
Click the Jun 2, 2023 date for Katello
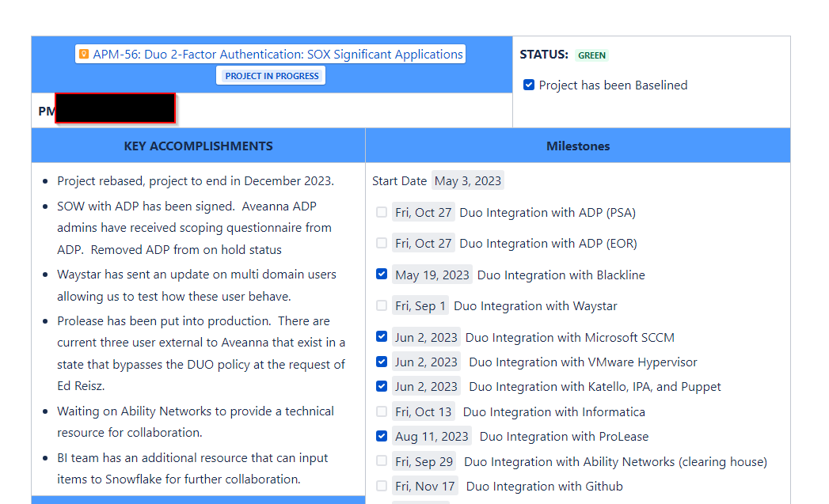pos(426,387)
